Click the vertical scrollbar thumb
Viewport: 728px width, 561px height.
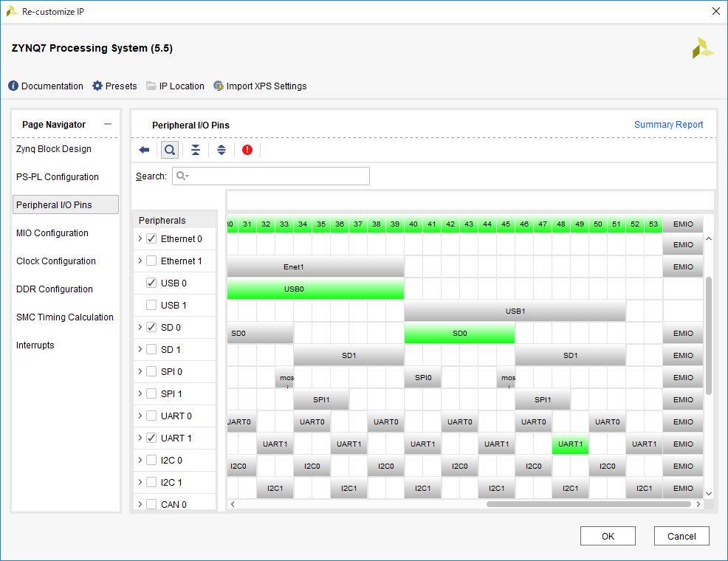click(x=709, y=335)
